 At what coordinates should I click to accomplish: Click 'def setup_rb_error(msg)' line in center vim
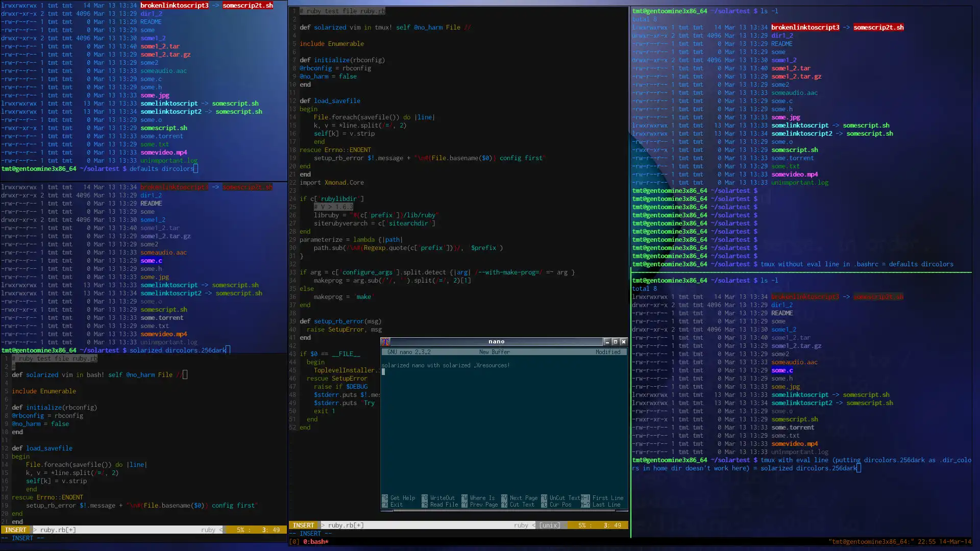pos(340,321)
